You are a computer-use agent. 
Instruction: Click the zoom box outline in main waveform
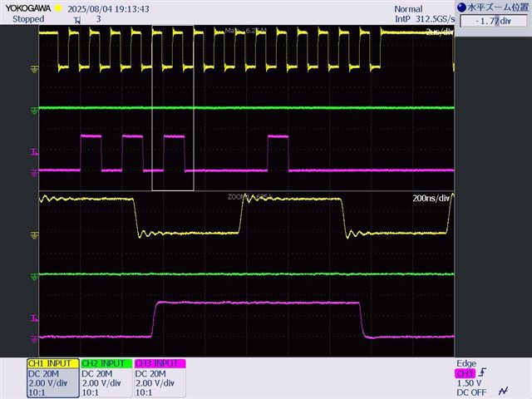(173, 108)
